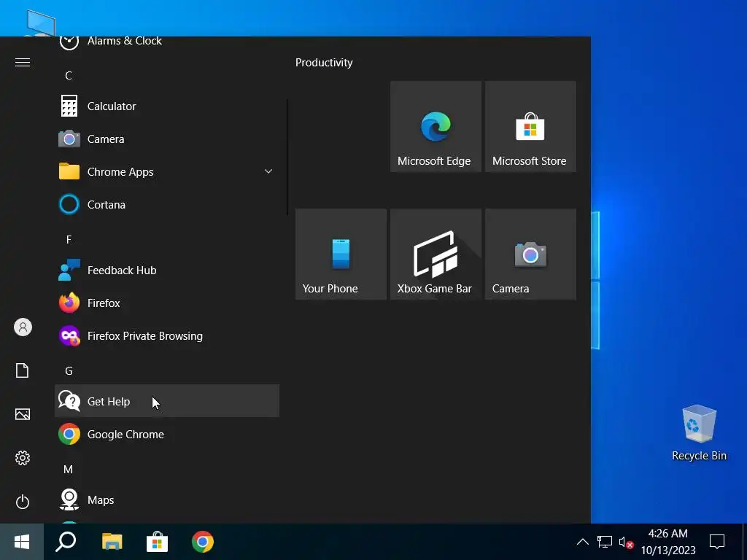The height and width of the screenshot is (560, 747).
Task: Click the letter F section header
Action: coord(69,239)
